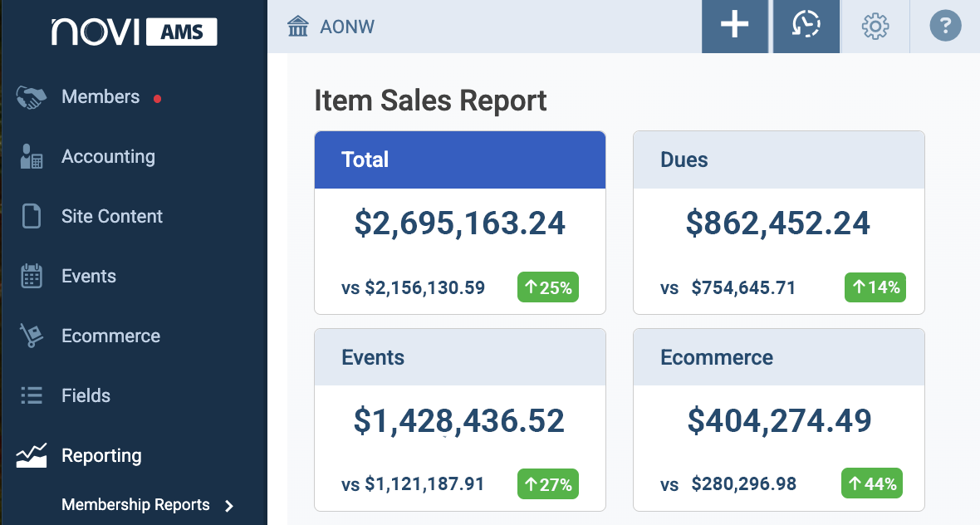Viewport: 980px width, 525px height.
Task: Click the dues amount $862,452.24
Action: (x=778, y=223)
